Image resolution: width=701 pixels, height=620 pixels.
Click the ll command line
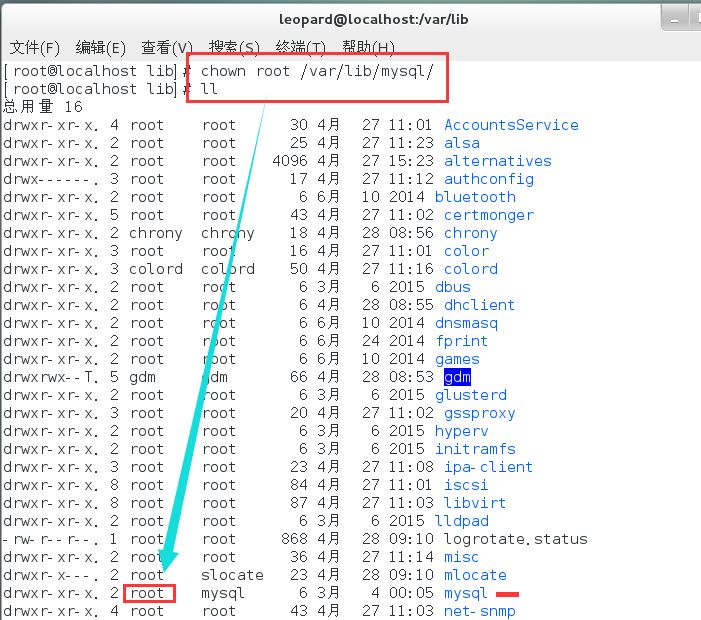(209, 89)
